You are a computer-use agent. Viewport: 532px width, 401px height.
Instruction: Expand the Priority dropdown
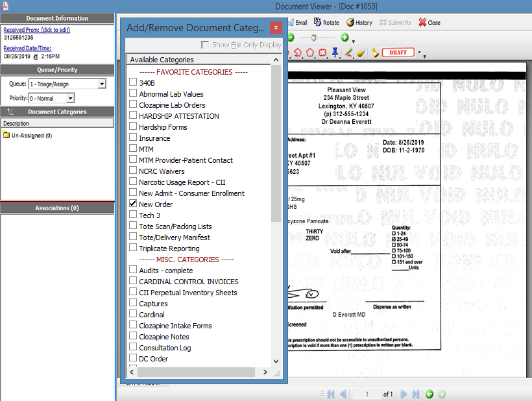click(71, 98)
